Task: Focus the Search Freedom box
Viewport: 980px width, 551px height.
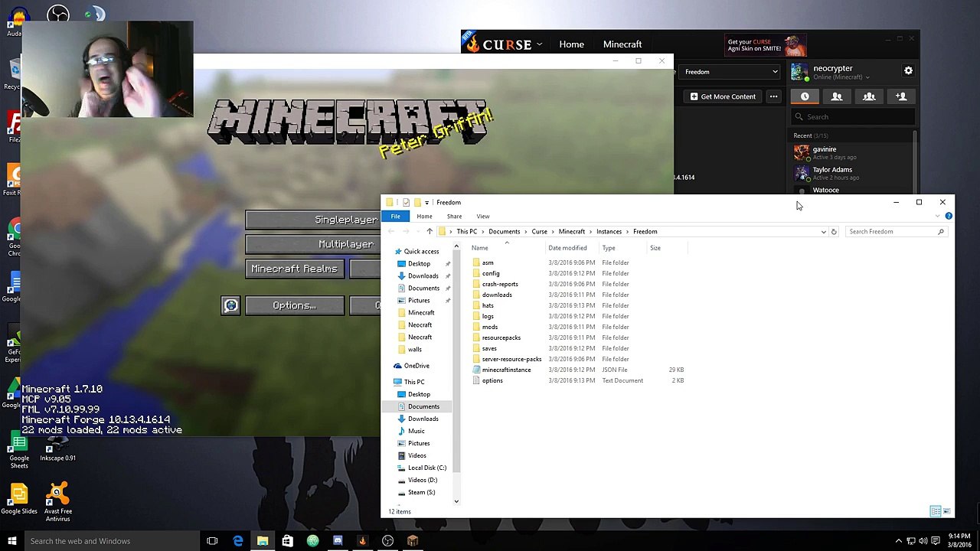Action: pyautogui.click(x=896, y=231)
